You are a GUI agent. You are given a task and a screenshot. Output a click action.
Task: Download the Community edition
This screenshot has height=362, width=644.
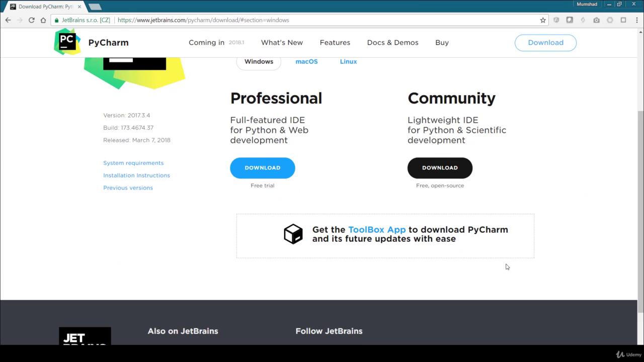point(440,168)
